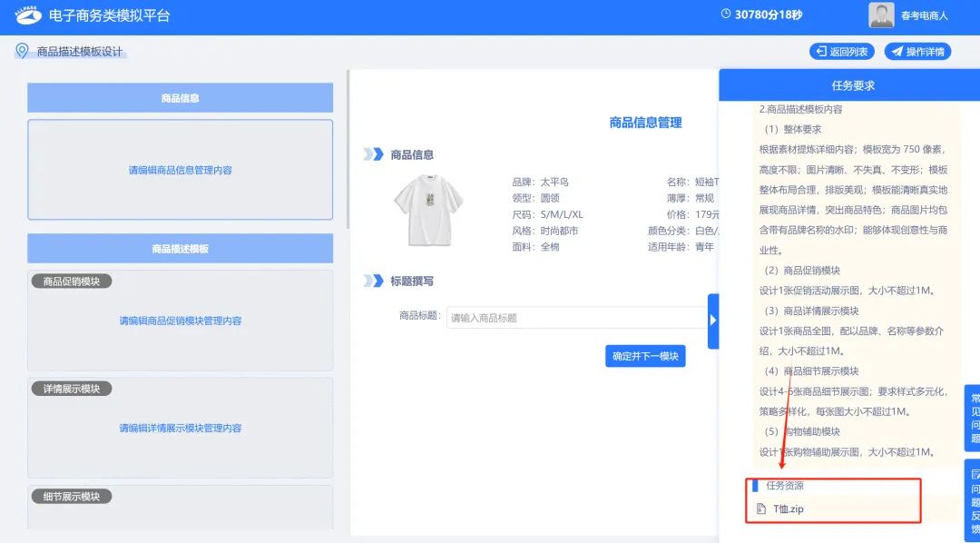Click the （3）商品详情展示模块 requirement line
Viewport: 980px width, 543px height.
point(808,311)
